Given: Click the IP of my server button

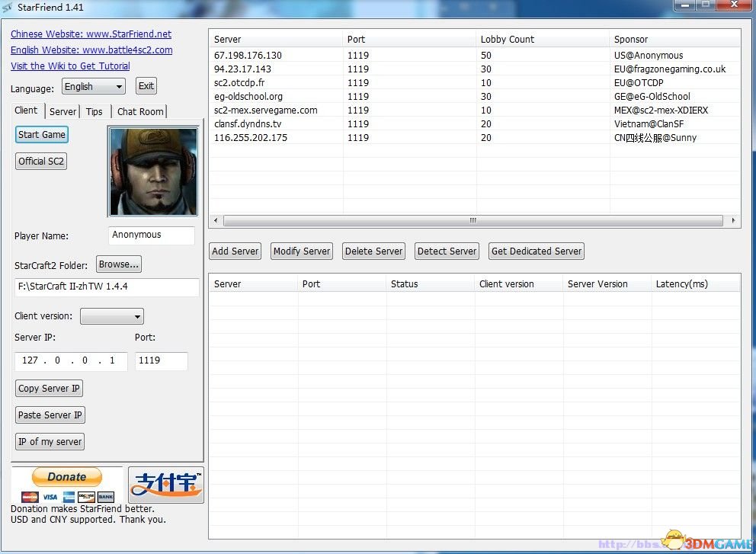Looking at the screenshot, I should 50,442.
